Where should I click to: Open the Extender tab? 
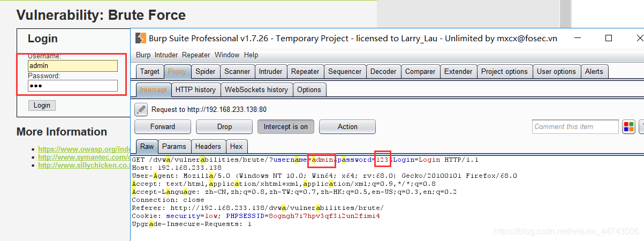(x=458, y=71)
